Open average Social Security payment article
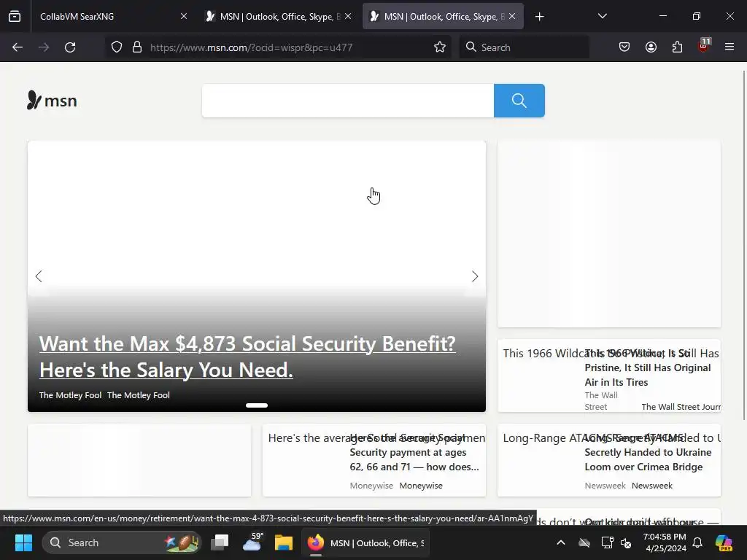 (414, 452)
